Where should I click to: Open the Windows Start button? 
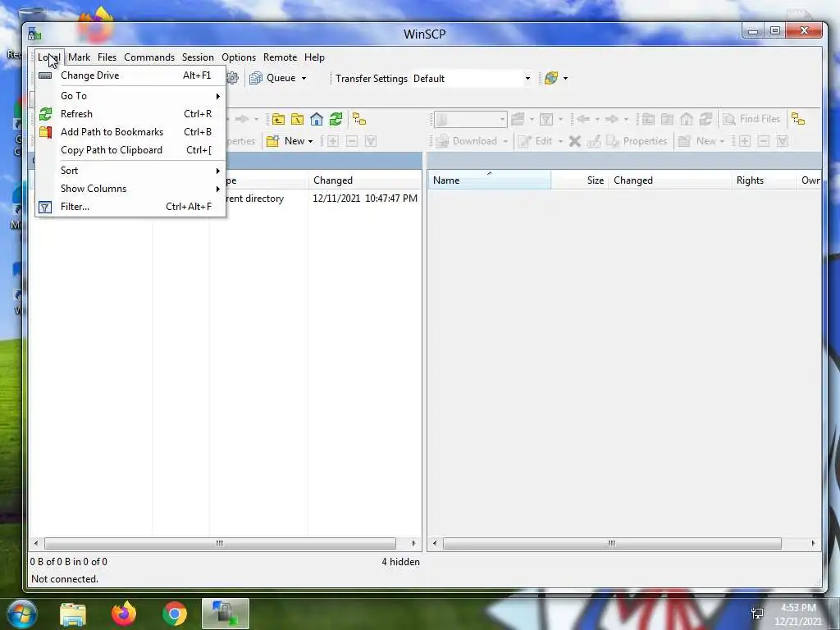coord(22,614)
